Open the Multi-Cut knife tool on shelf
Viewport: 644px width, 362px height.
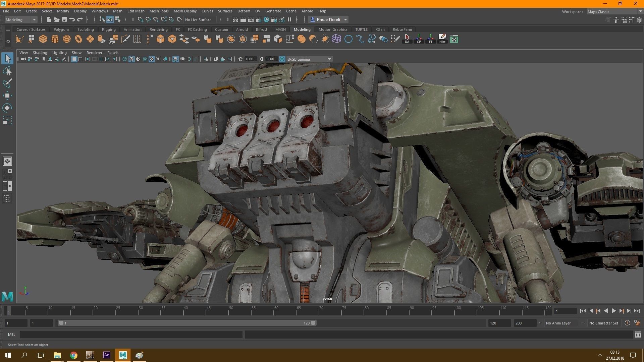coord(125,39)
